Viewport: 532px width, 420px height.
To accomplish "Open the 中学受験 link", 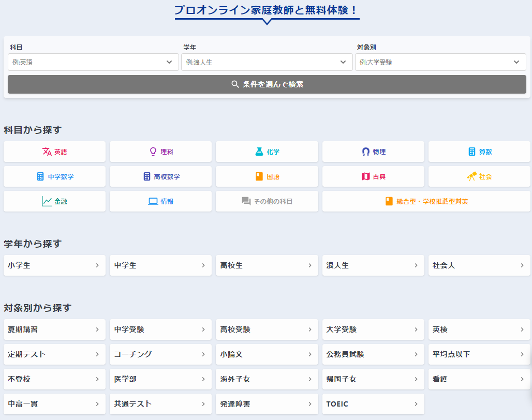I will 160,329.
